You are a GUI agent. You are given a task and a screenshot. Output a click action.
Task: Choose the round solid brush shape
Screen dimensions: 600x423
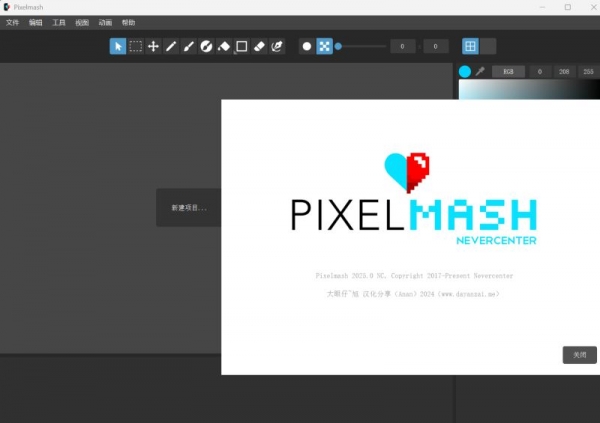click(x=307, y=46)
